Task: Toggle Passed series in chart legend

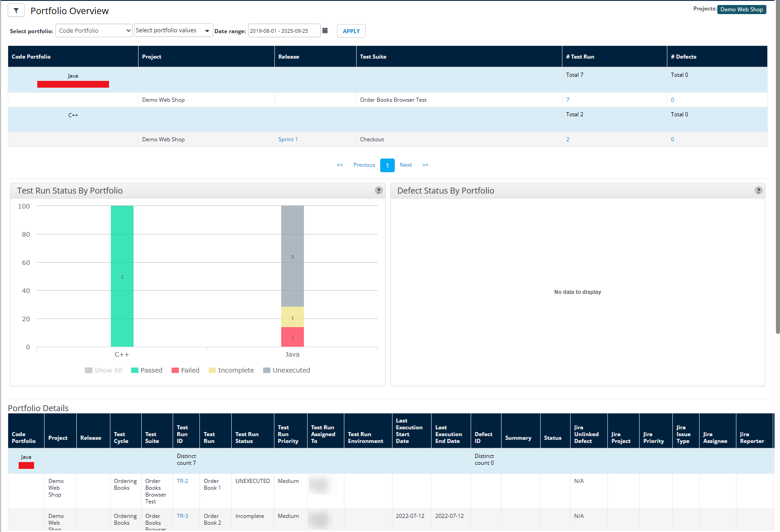Action: pos(146,371)
